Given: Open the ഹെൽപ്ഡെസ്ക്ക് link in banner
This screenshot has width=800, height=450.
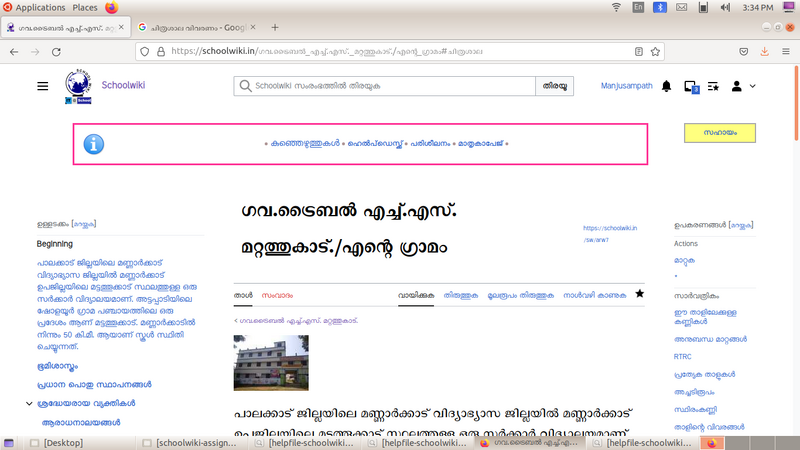Looking at the screenshot, I should (375, 143).
